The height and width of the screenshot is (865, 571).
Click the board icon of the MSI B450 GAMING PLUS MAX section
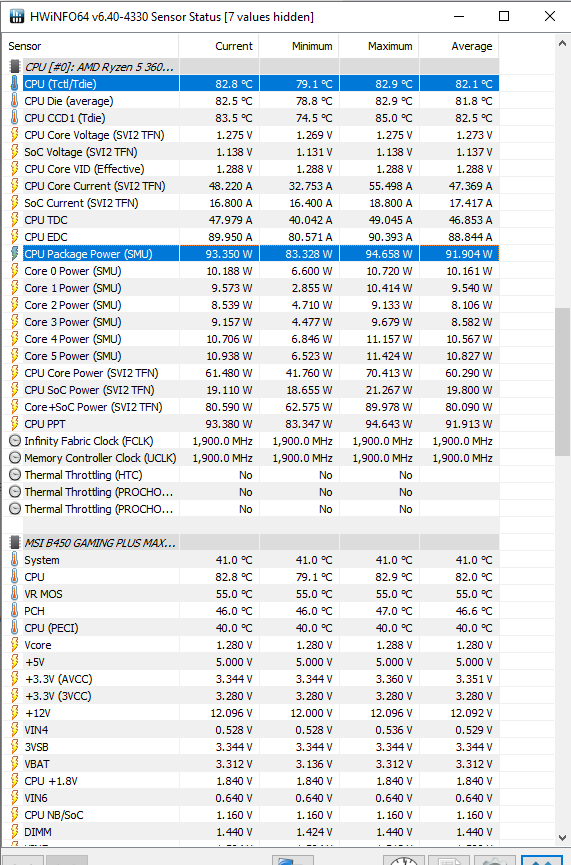pos(15,543)
